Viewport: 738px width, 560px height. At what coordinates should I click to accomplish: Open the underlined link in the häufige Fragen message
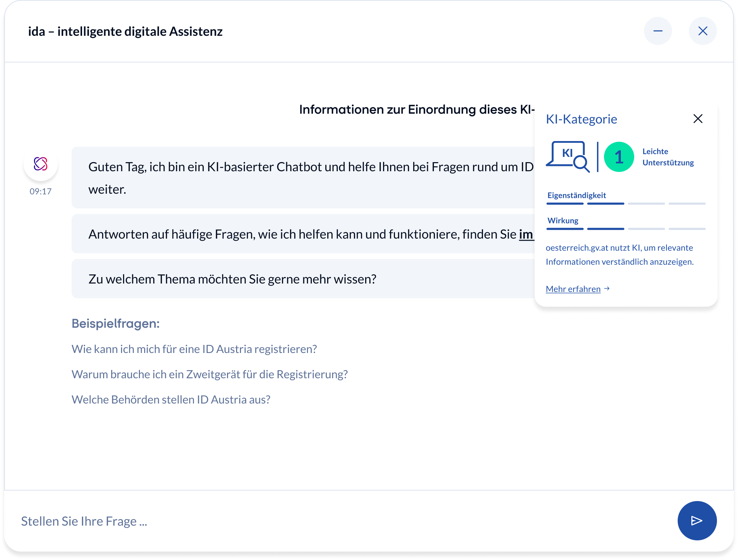click(526, 234)
